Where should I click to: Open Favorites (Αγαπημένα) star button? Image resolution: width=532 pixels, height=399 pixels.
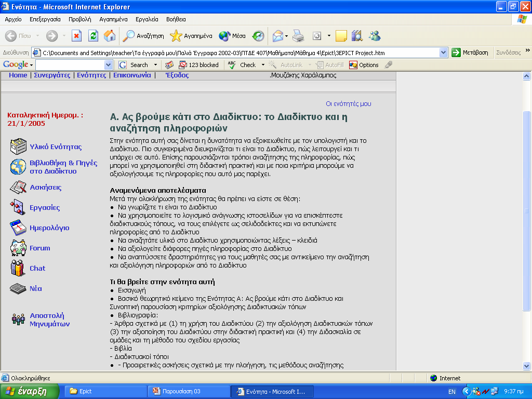click(191, 36)
